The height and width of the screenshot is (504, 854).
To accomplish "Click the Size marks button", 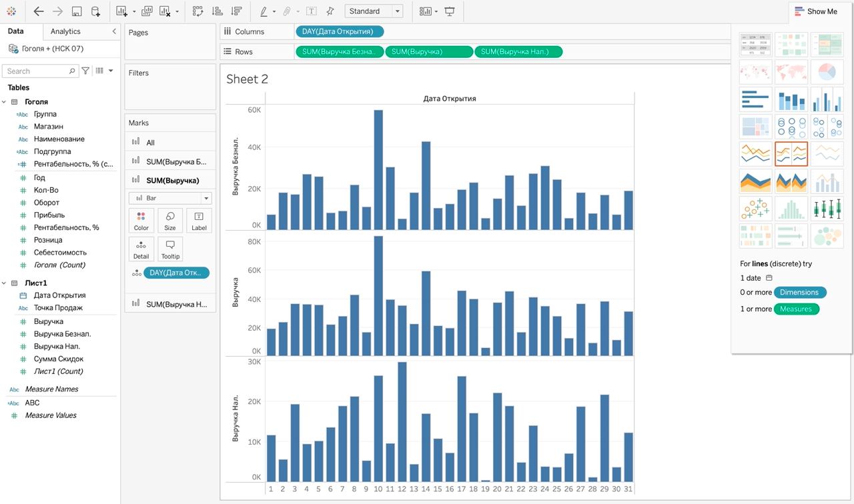I will [170, 221].
